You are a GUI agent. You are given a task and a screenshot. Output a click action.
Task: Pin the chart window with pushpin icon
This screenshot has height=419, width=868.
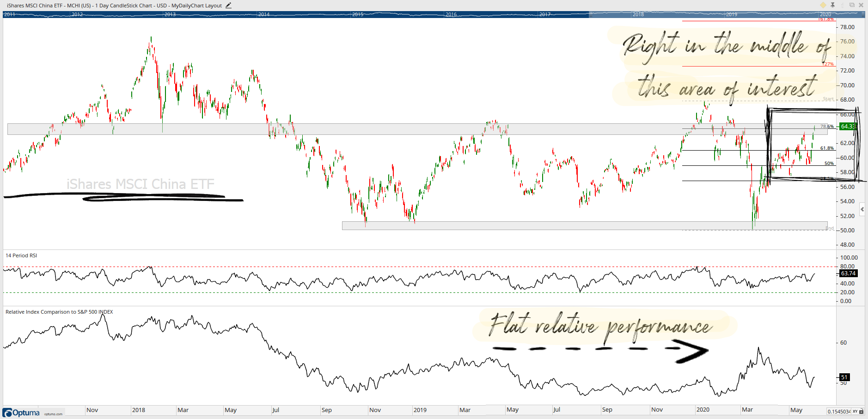pyautogui.click(x=832, y=5)
